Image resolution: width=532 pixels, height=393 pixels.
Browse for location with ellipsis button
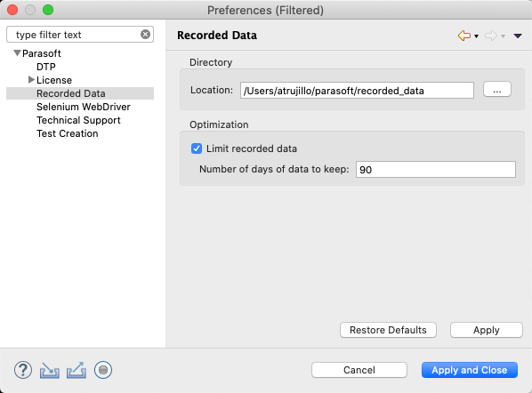pos(497,90)
